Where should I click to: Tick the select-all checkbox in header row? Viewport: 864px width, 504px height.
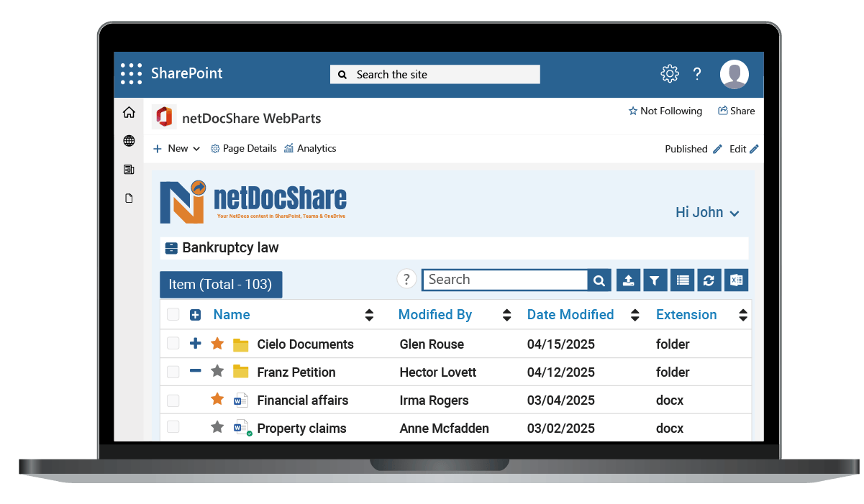click(173, 314)
